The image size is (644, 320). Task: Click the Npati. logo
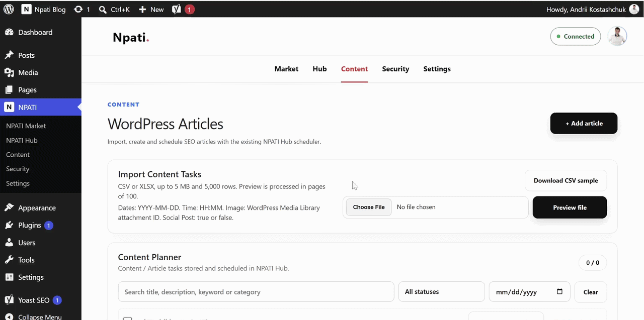[x=131, y=37]
